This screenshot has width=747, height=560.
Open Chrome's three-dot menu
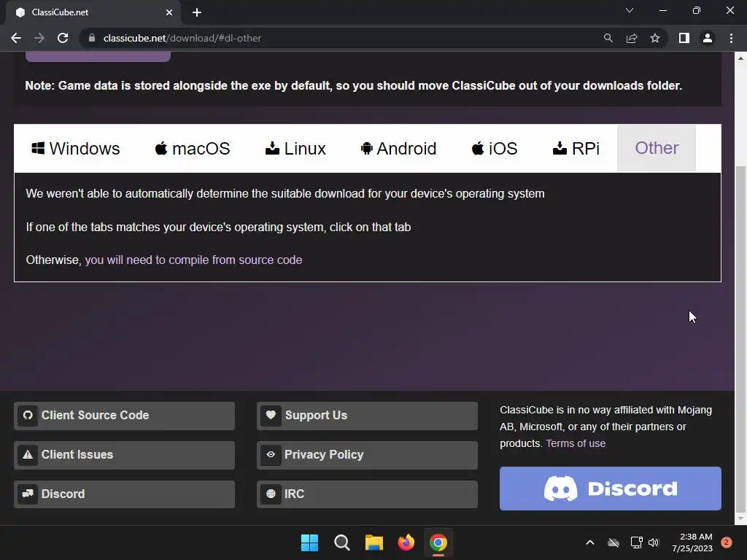point(731,38)
